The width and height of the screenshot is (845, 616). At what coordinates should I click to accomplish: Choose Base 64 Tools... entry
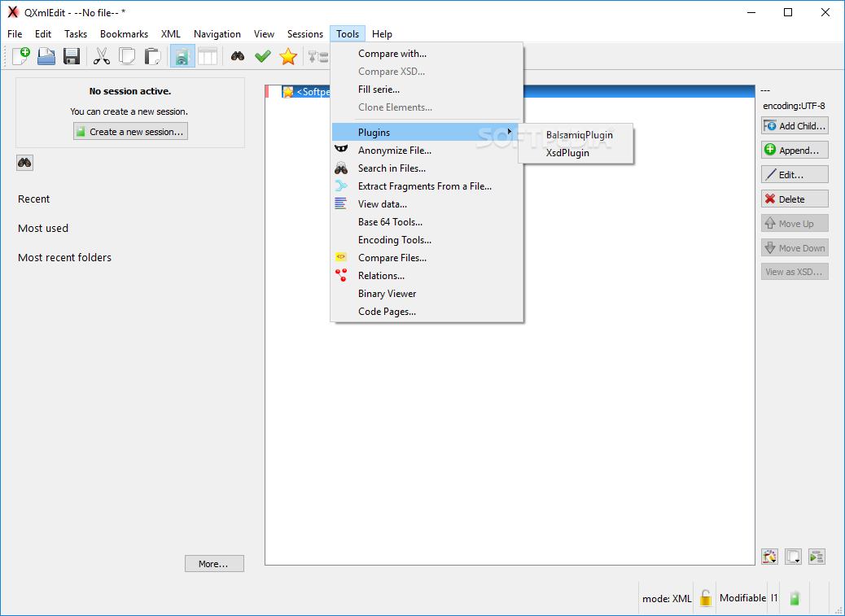point(427,222)
